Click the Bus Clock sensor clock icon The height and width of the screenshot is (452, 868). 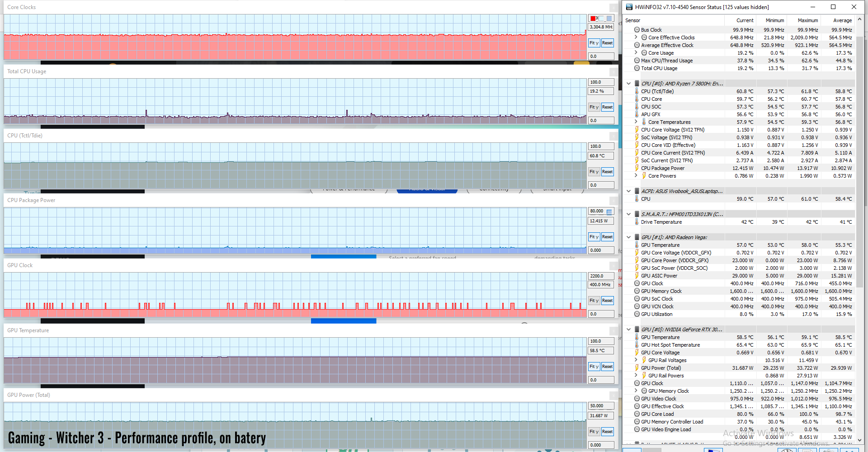[x=637, y=30]
